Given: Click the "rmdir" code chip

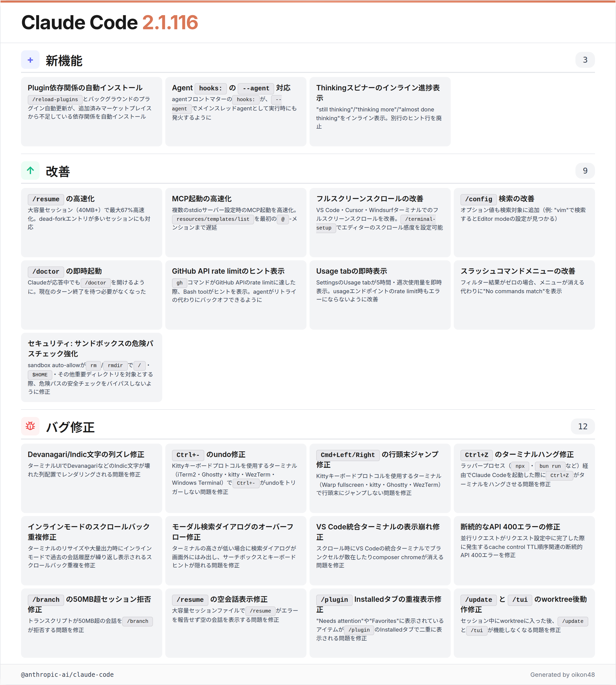Looking at the screenshot, I should pos(115,365).
